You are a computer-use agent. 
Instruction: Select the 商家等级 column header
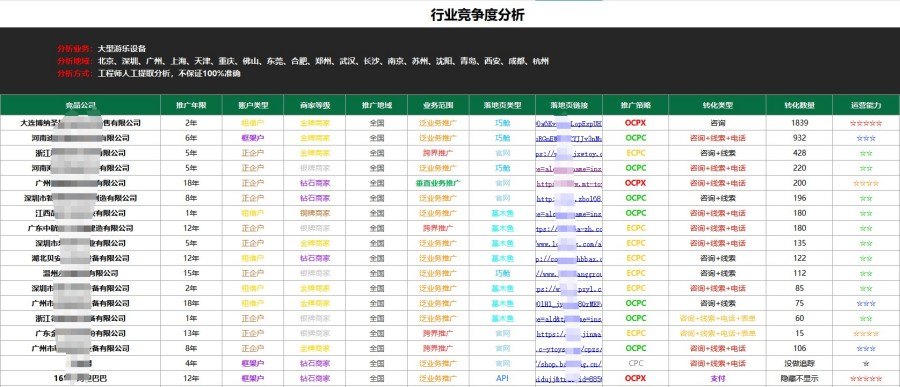pos(315,106)
